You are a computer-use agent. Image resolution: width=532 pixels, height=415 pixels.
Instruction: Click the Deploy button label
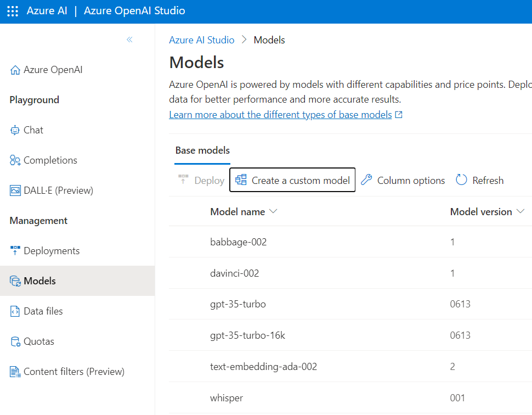click(x=210, y=181)
